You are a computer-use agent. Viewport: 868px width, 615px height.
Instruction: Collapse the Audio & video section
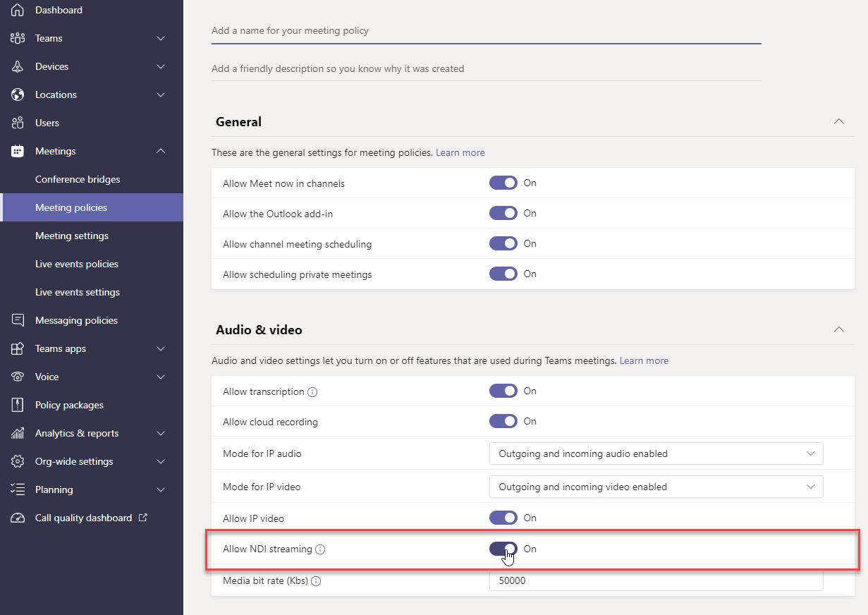point(838,329)
